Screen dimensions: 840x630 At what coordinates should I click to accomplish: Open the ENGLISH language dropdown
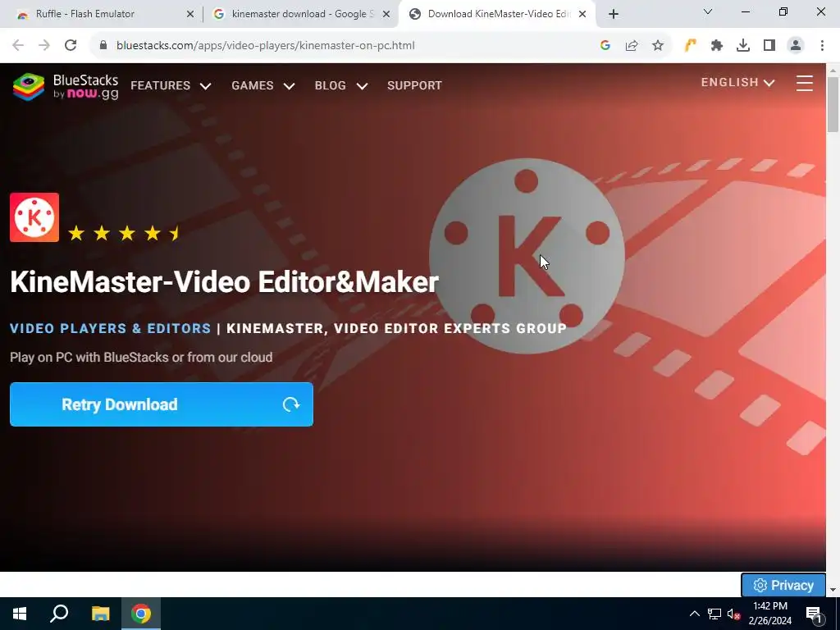[x=738, y=83]
